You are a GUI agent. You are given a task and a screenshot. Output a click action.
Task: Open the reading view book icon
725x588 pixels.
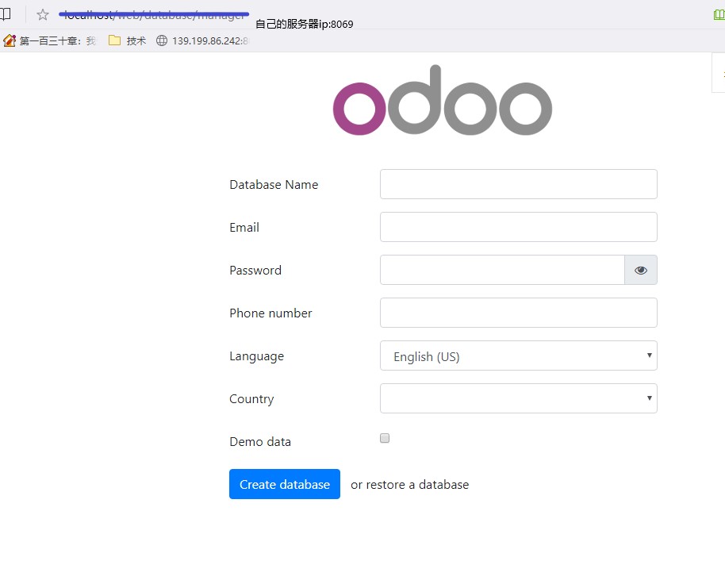[x=5, y=13]
